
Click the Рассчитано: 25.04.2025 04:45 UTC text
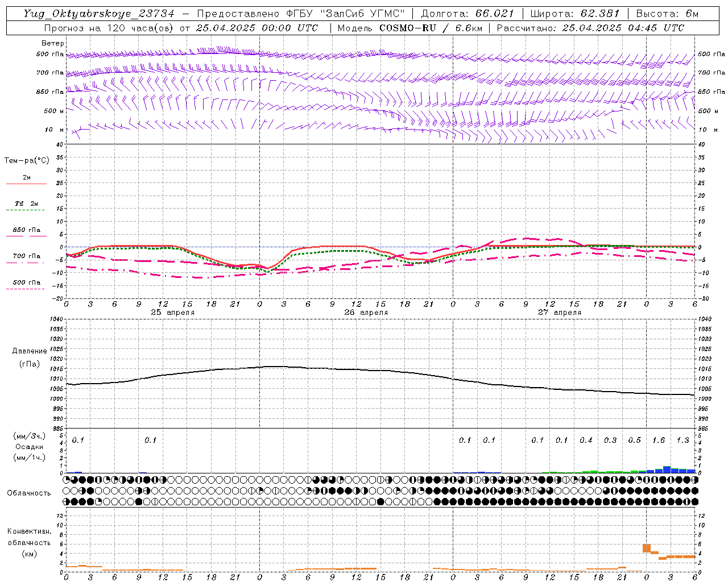pyautogui.click(x=590, y=28)
